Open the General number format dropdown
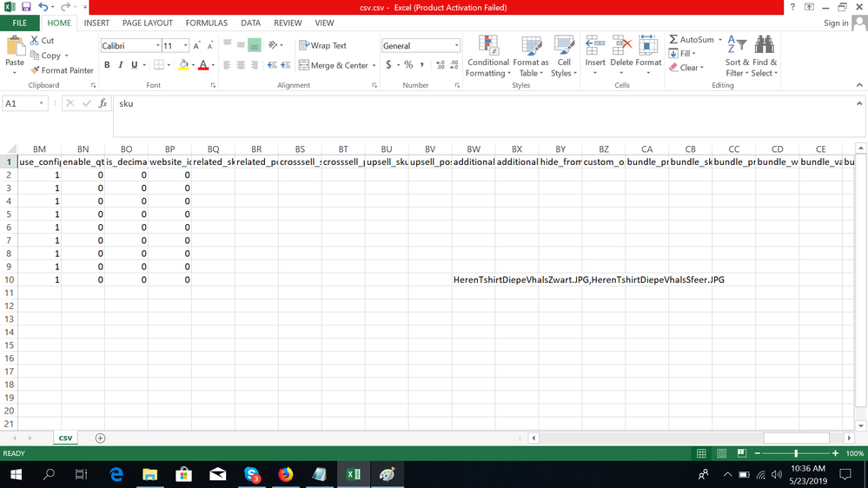868x488 pixels. [456, 46]
